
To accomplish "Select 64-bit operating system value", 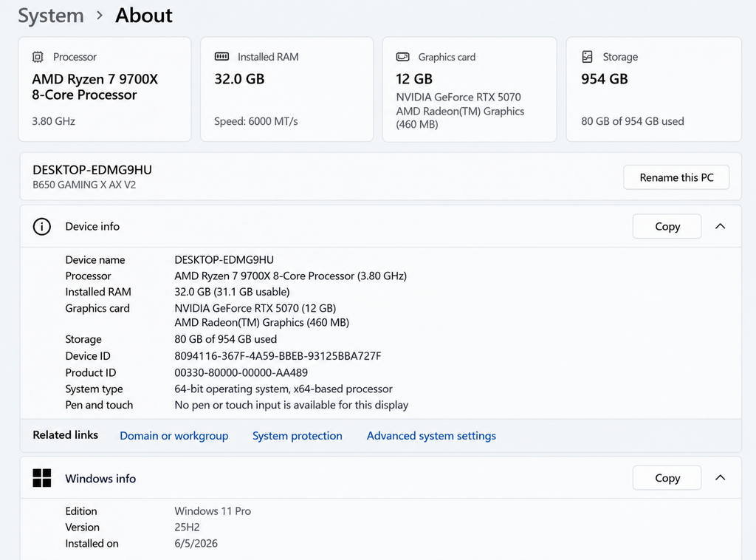I will 283,389.
